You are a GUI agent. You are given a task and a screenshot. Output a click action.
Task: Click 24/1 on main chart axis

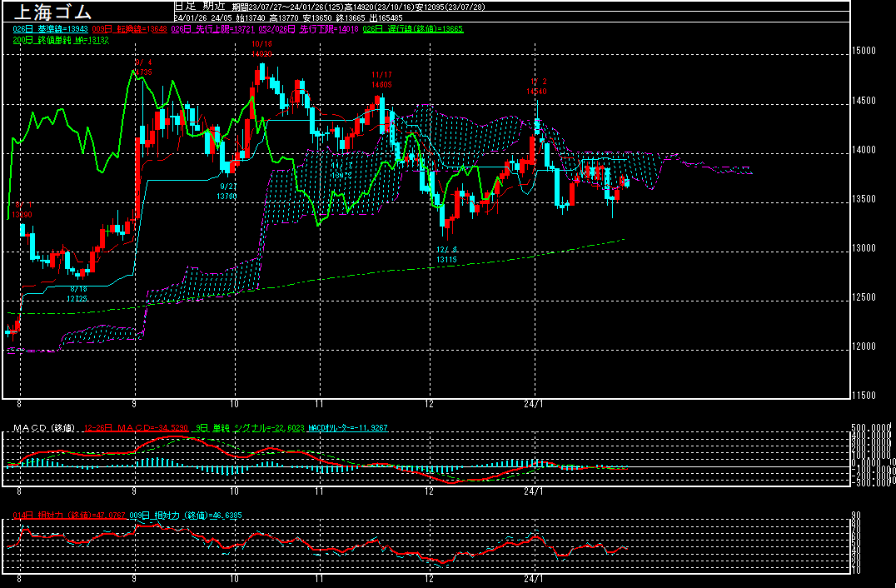[x=533, y=404]
